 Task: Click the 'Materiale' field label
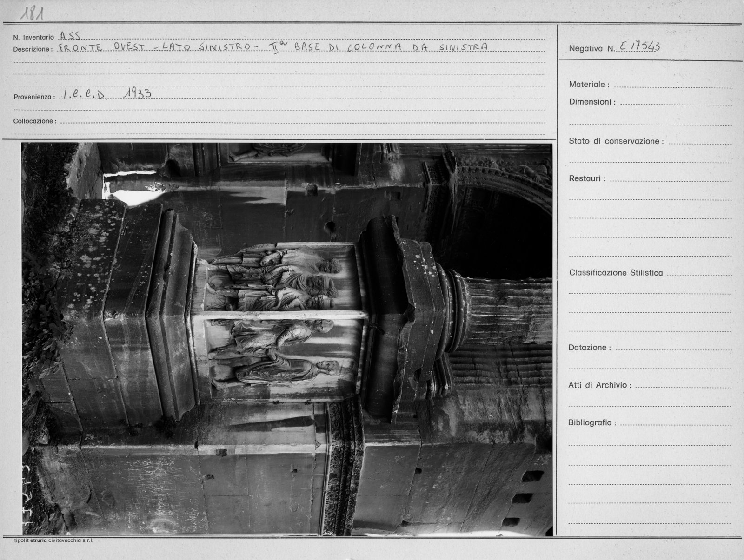click(x=589, y=85)
